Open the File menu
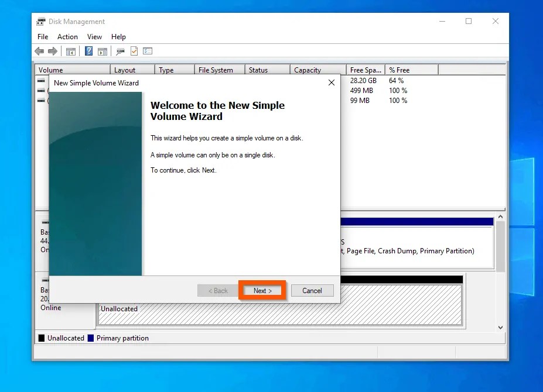 [42, 36]
